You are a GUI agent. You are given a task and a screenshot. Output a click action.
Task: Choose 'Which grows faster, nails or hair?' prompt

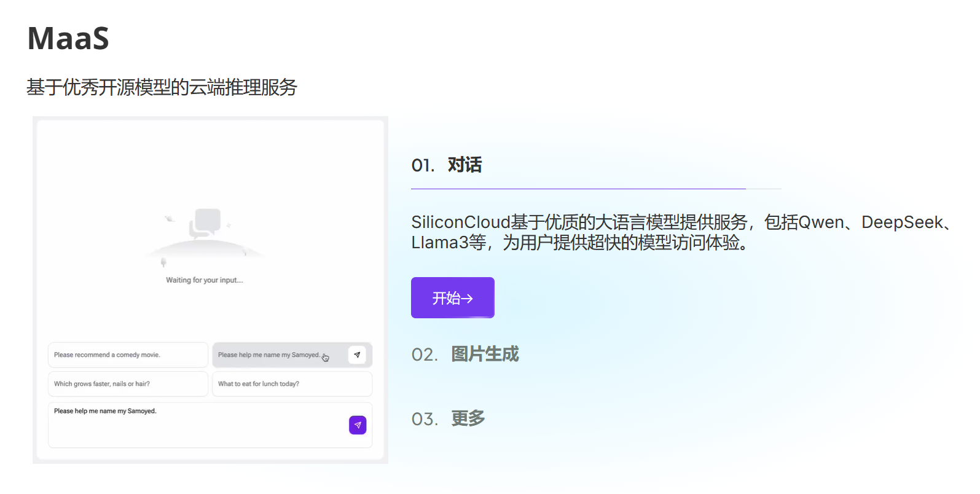click(128, 384)
